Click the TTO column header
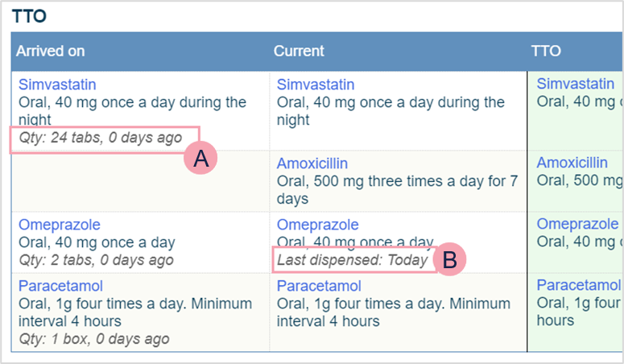Image resolution: width=624 pixels, height=364 pixels. 546,51
